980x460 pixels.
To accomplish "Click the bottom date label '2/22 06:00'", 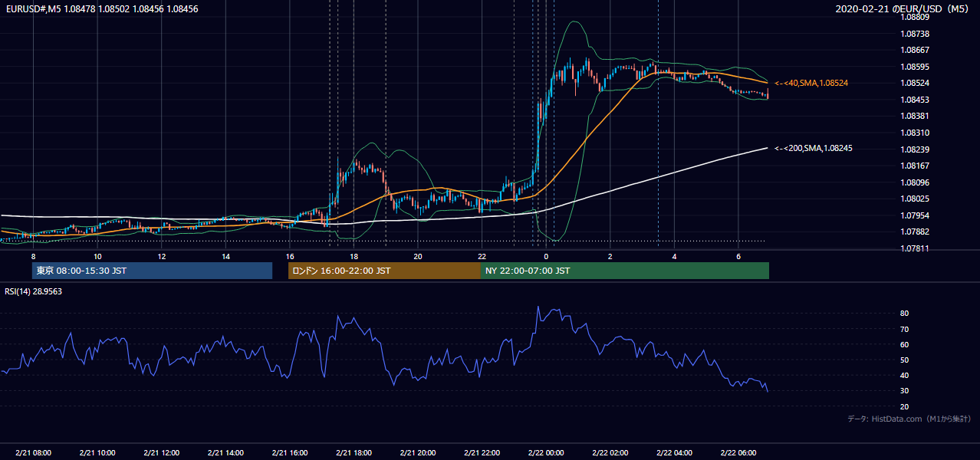I will [x=738, y=452].
